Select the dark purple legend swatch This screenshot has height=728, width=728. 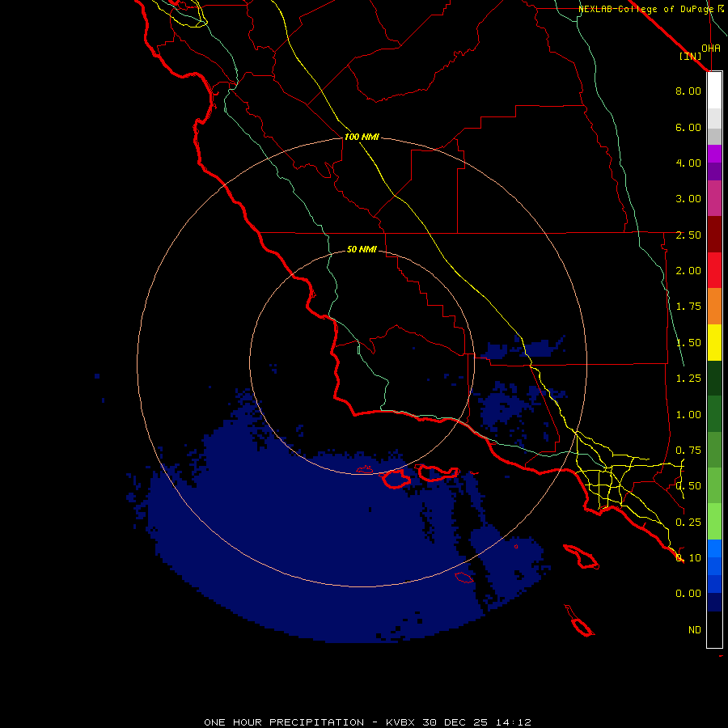(714, 171)
